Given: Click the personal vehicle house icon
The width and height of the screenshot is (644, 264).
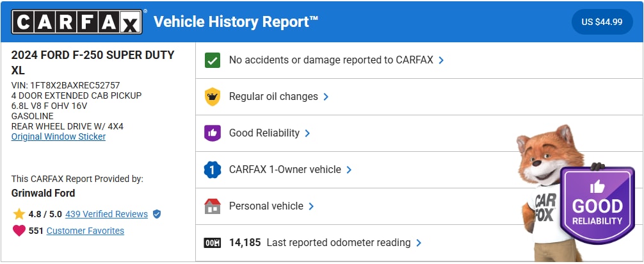Looking at the screenshot, I should coord(212,206).
